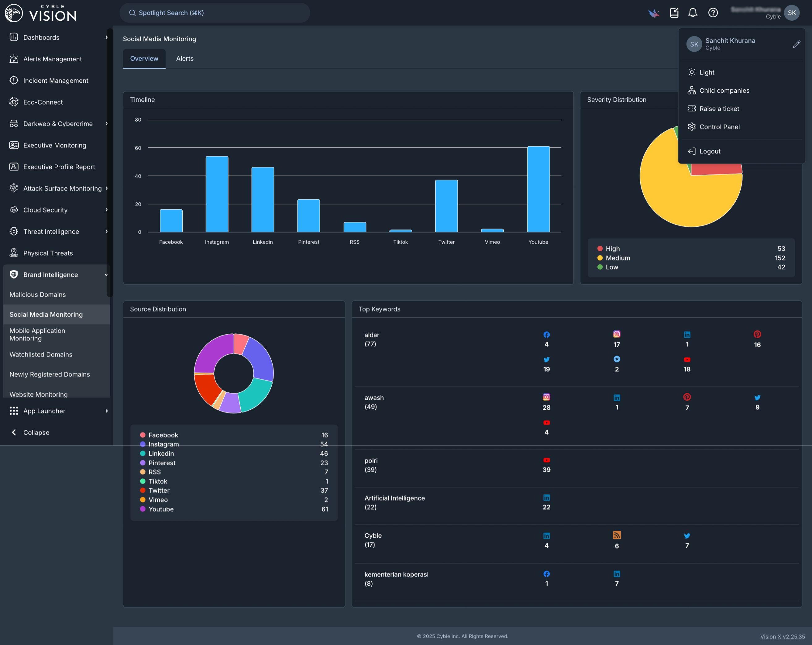
Task: Expand the Dashboards sidebar menu
Action: tap(57, 37)
